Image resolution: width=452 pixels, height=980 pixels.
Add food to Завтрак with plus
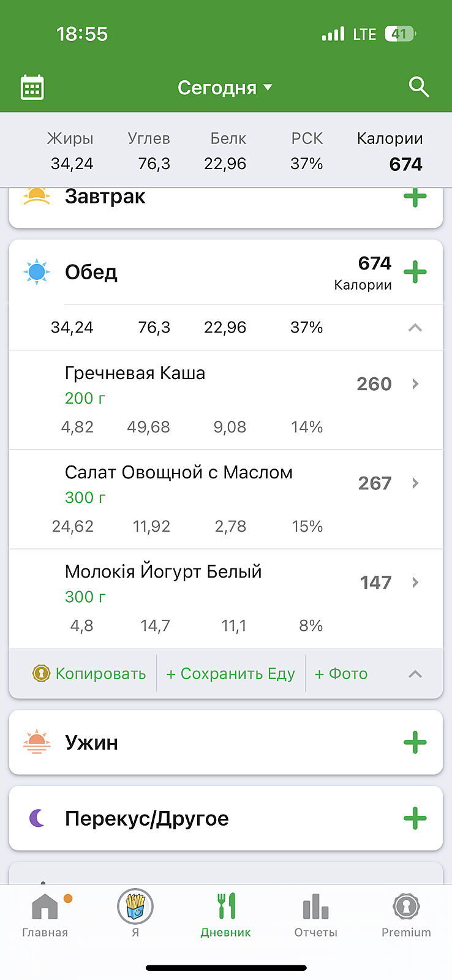(415, 198)
